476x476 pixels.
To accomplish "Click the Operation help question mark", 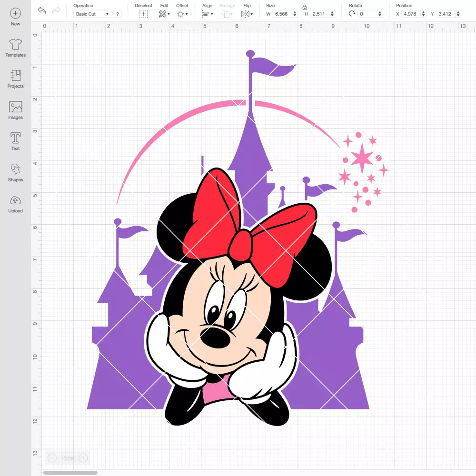I will coord(118,14).
